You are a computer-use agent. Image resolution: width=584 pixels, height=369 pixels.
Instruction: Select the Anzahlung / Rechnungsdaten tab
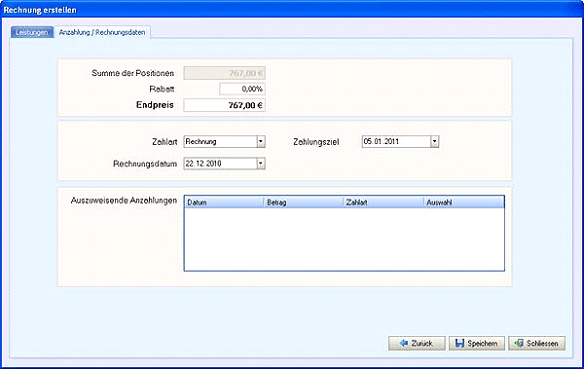tap(102, 32)
